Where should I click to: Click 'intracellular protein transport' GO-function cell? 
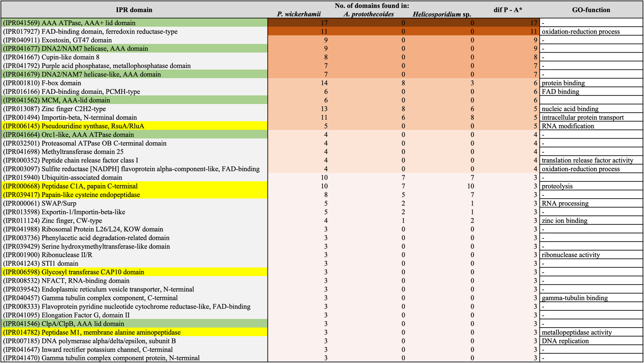(591, 117)
